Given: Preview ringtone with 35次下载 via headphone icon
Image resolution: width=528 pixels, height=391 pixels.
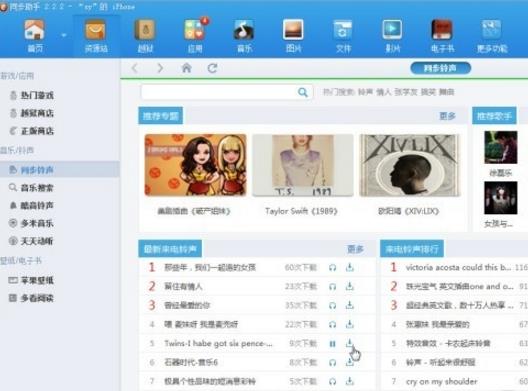Looking at the screenshot, I should (332, 306).
